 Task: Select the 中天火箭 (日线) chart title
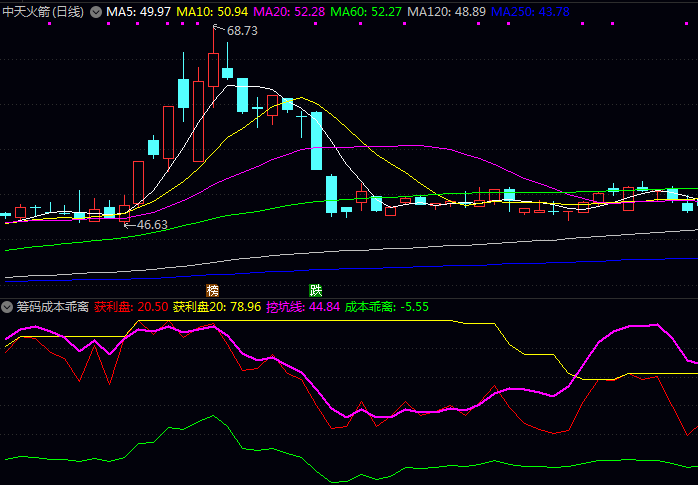[x=43, y=12]
